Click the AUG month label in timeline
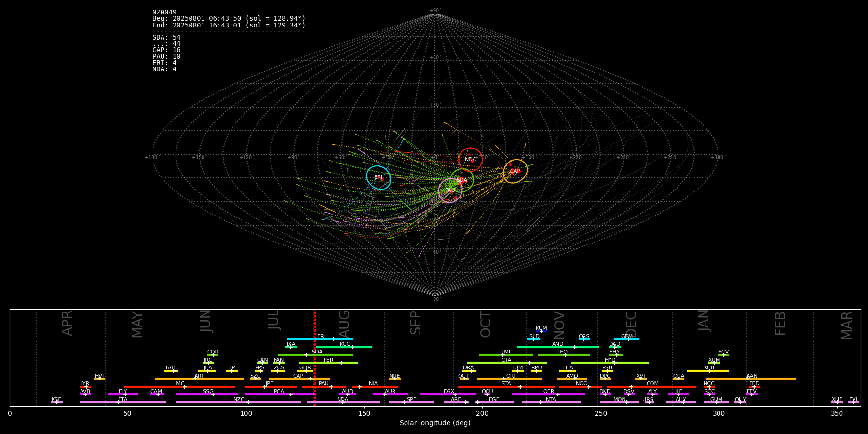The height and width of the screenshot is (434, 868). tap(344, 324)
